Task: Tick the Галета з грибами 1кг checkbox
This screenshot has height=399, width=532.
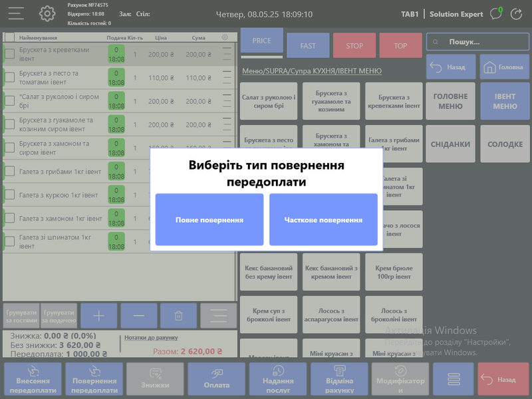Action: (x=10, y=172)
